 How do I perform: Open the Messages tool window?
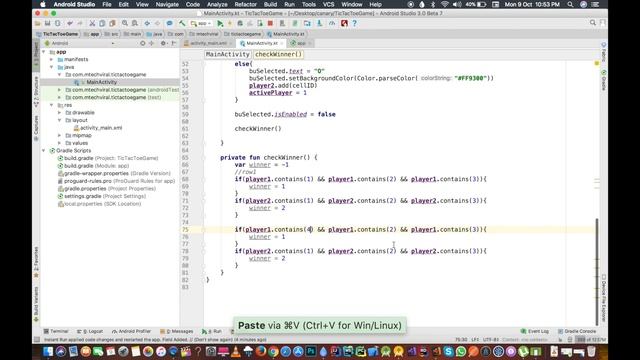177,331
